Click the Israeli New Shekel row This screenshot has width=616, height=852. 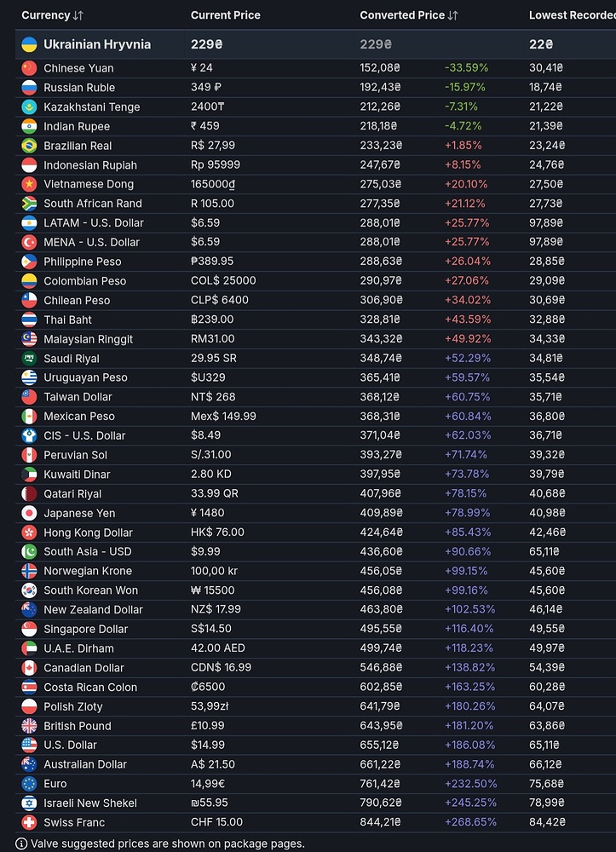click(x=90, y=803)
